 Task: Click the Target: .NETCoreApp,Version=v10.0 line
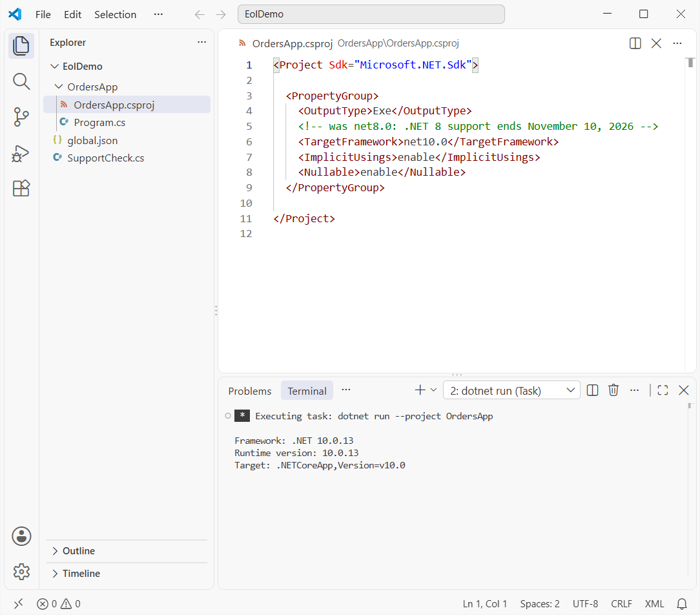(320, 465)
